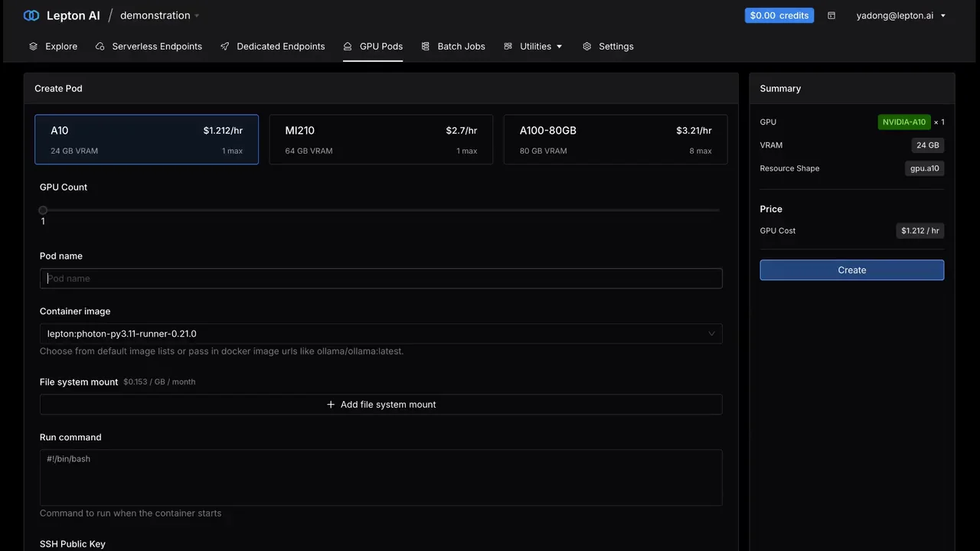This screenshot has width=980, height=551.
Task: Click the Dedicated Endpoints rocket icon
Action: click(x=224, y=47)
